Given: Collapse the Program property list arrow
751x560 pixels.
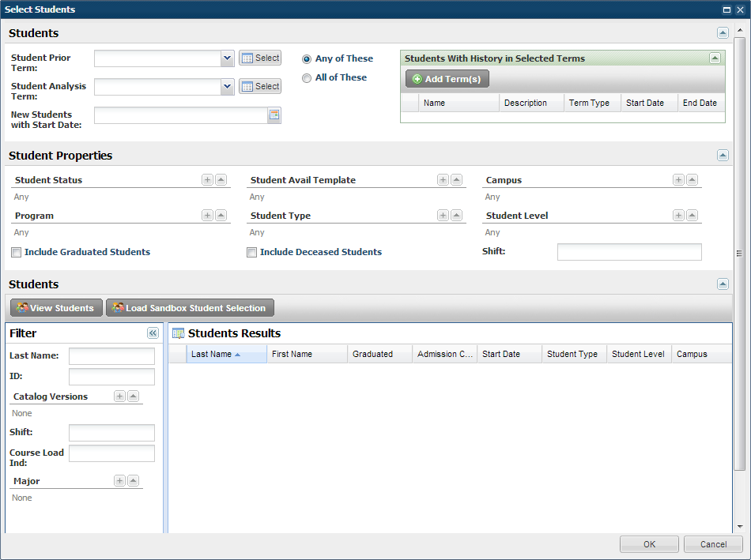Looking at the screenshot, I should point(221,216).
